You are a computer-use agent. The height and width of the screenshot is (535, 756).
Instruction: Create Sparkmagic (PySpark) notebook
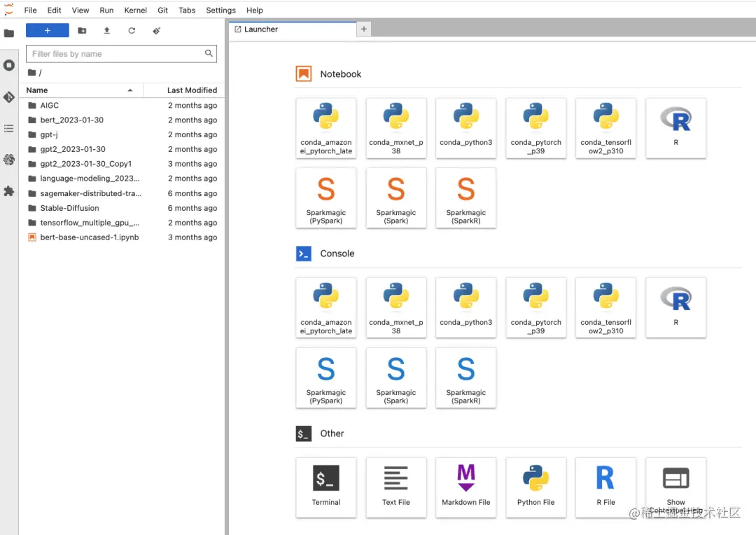pyautogui.click(x=326, y=198)
